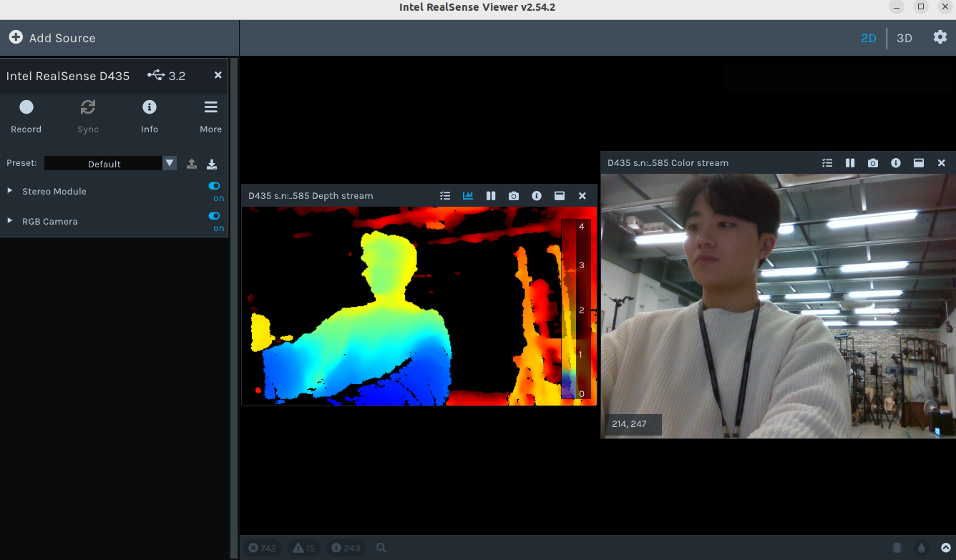
Task: Save preset to file (download icon)
Action: pos(212,164)
